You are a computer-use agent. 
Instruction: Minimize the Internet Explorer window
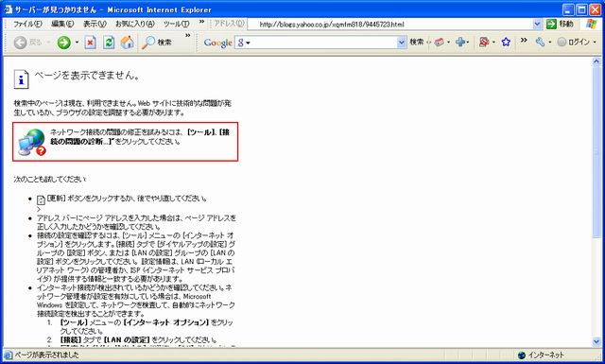[568, 9]
